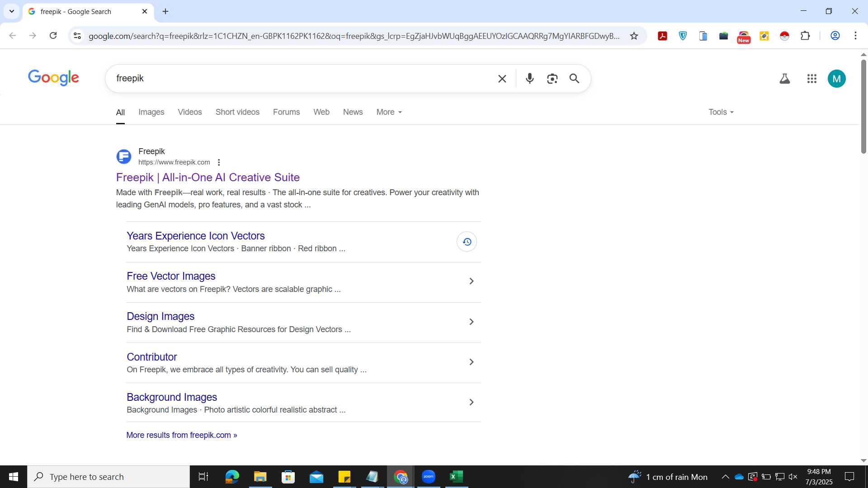Screen dimensions: 868x488
Task: Open Windows Start menu
Action: (x=14, y=477)
